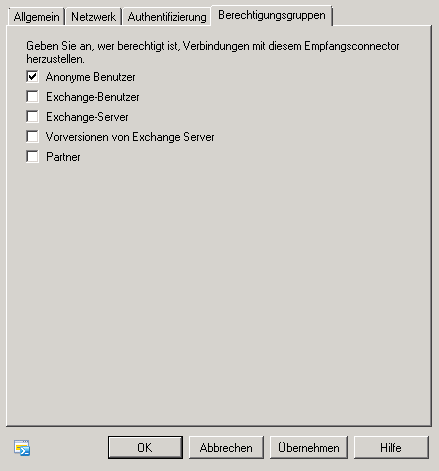Image resolution: width=439 pixels, height=471 pixels.
Task: Enable the Exchange-Benutzer checkbox
Action: click(x=32, y=97)
